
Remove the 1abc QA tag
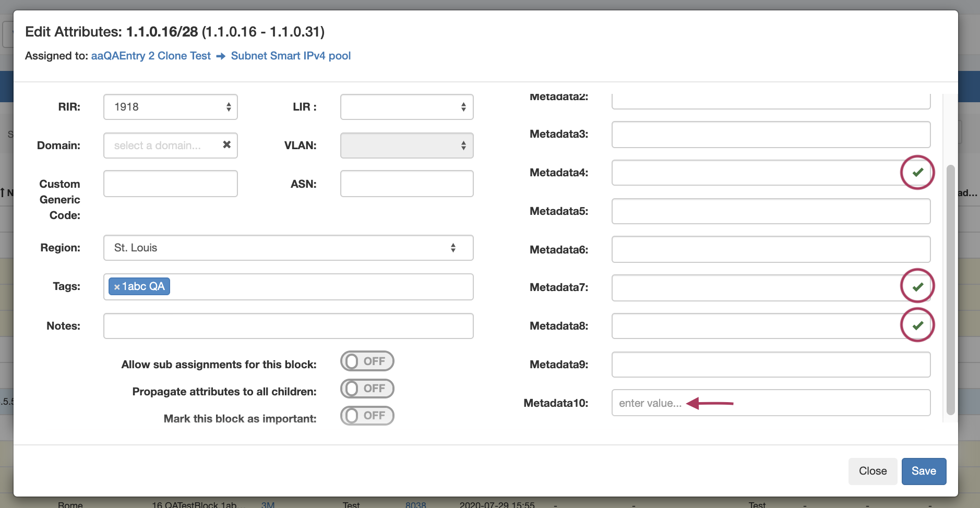tap(117, 287)
